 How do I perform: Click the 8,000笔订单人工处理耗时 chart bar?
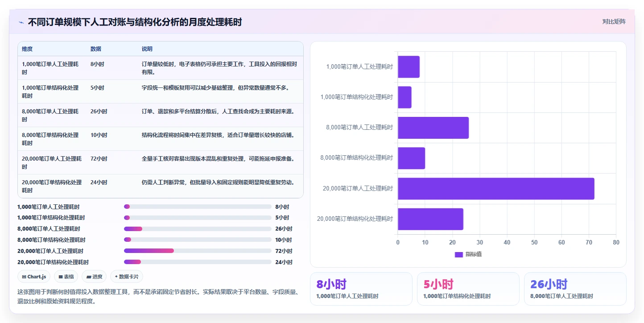tap(433, 128)
